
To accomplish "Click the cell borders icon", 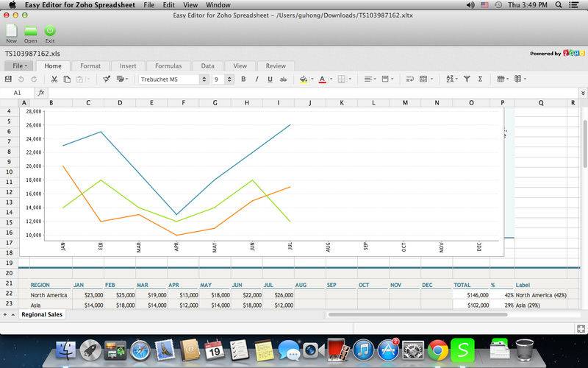I will click(x=341, y=79).
